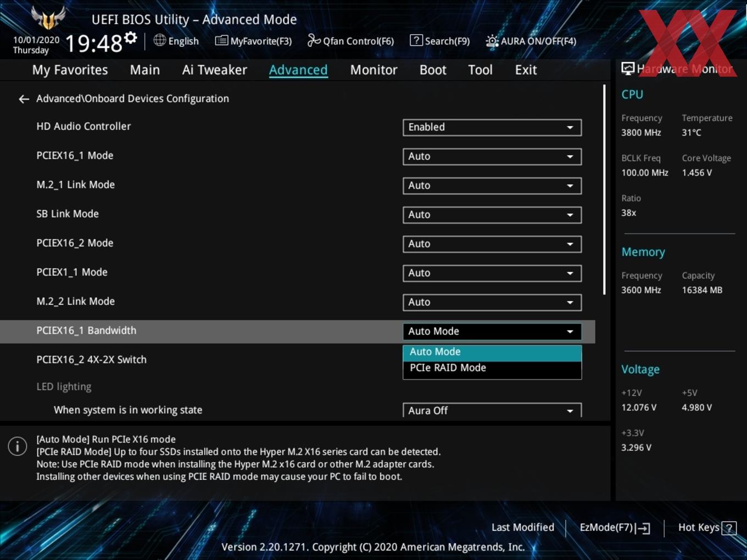
Task: Open the clock settings gear icon
Action: point(131,38)
